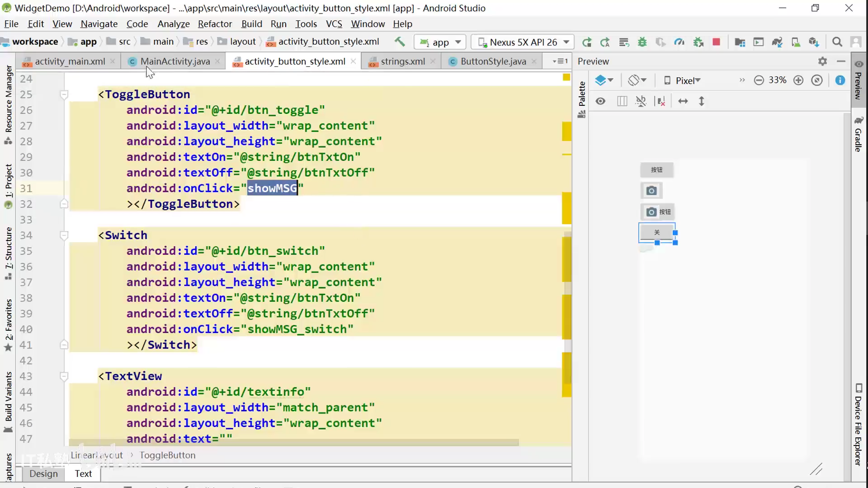
Task: Switch to the strings.xml editor tab
Action: [x=402, y=61]
